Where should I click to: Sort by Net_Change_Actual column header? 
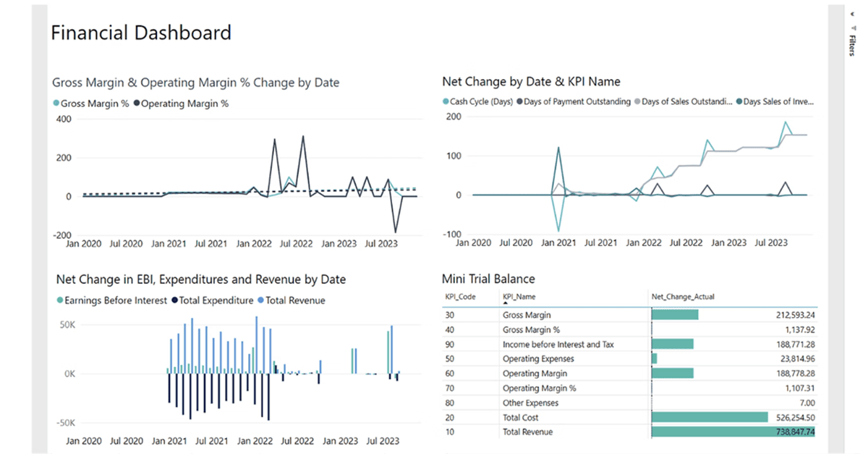point(684,297)
